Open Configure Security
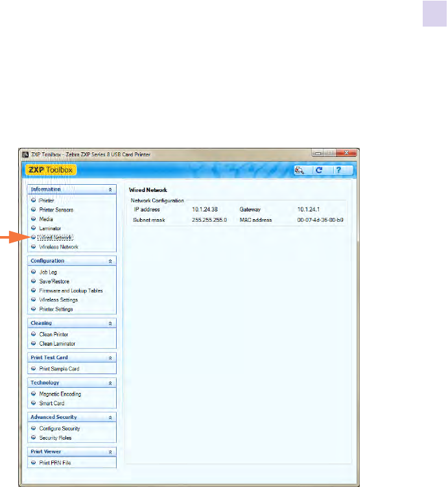 [60, 429]
